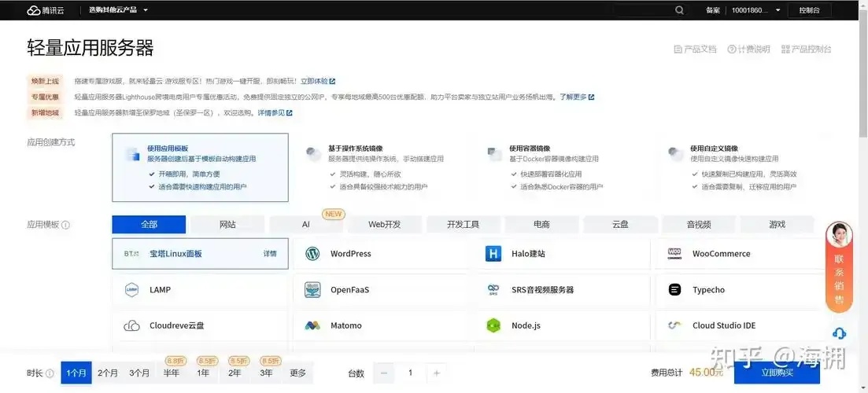The width and height of the screenshot is (868, 393).
Task: Open the 产品控制台 link
Action: [x=806, y=50]
